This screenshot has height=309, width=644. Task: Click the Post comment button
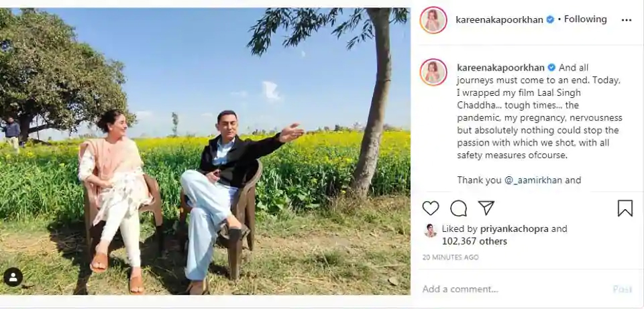point(623,290)
